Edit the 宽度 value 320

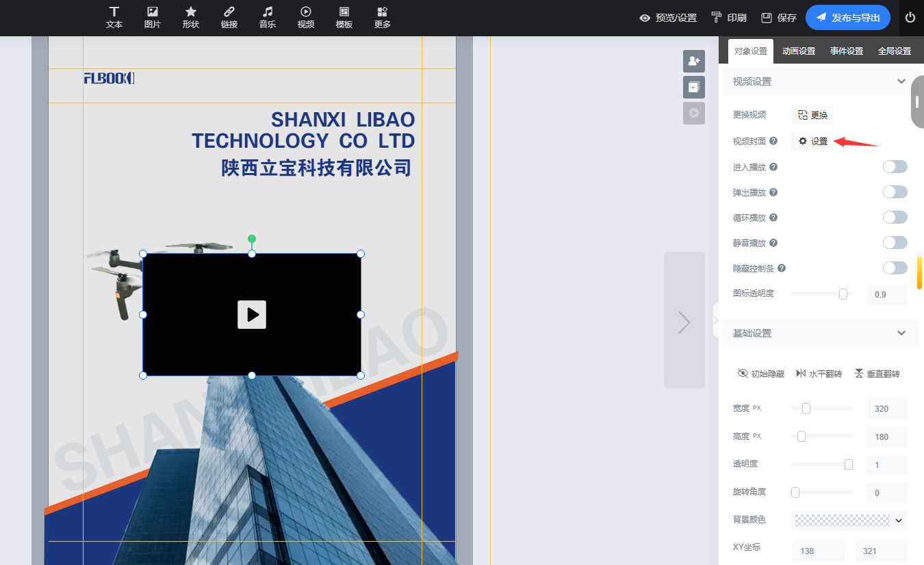(x=887, y=409)
